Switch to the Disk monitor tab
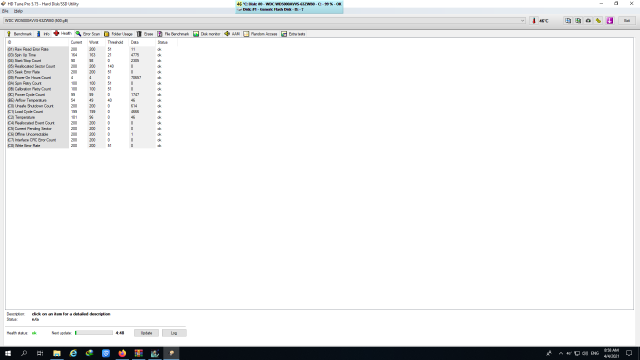This screenshot has height=360, width=640. (207, 34)
